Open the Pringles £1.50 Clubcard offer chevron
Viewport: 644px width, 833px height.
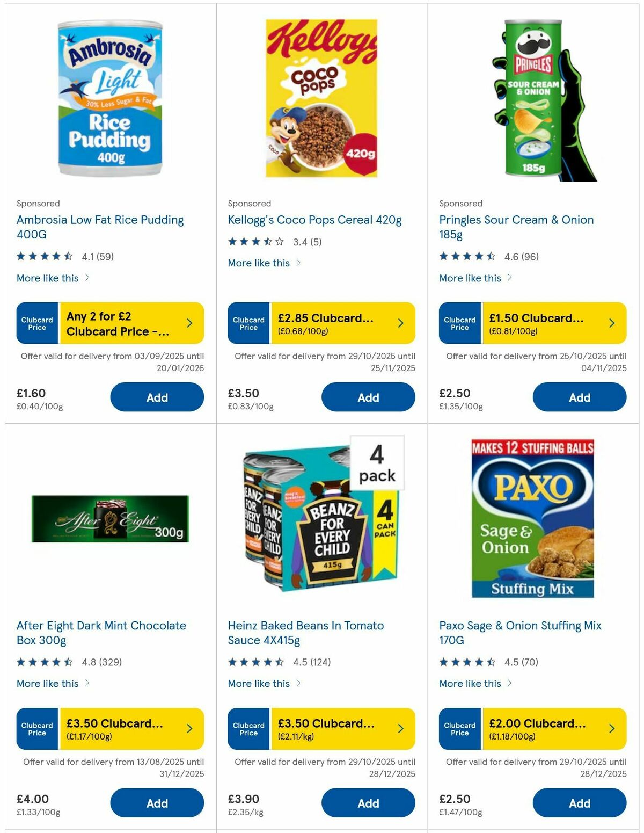tap(611, 323)
